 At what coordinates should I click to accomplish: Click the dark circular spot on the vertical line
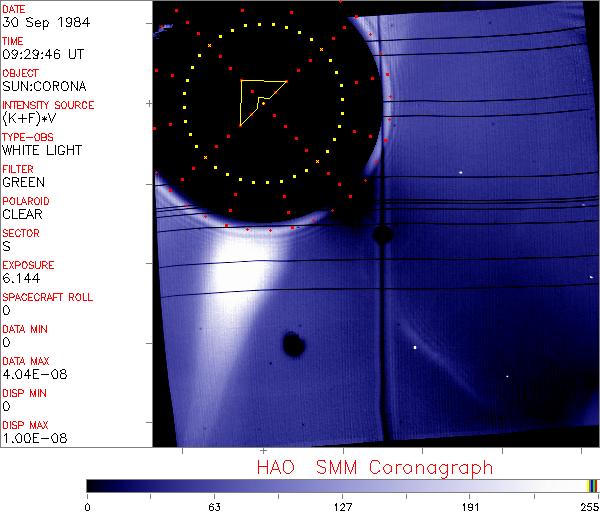coord(381,235)
